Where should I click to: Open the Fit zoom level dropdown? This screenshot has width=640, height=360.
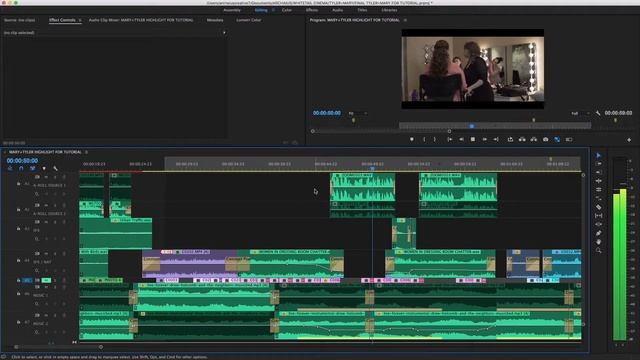(358, 113)
